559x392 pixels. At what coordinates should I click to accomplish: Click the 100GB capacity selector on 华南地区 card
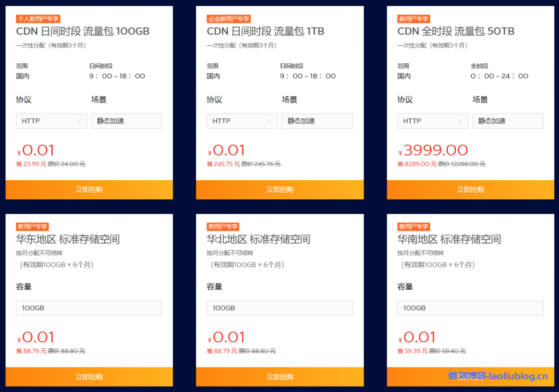pyautogui.click(x=470, y=308)
